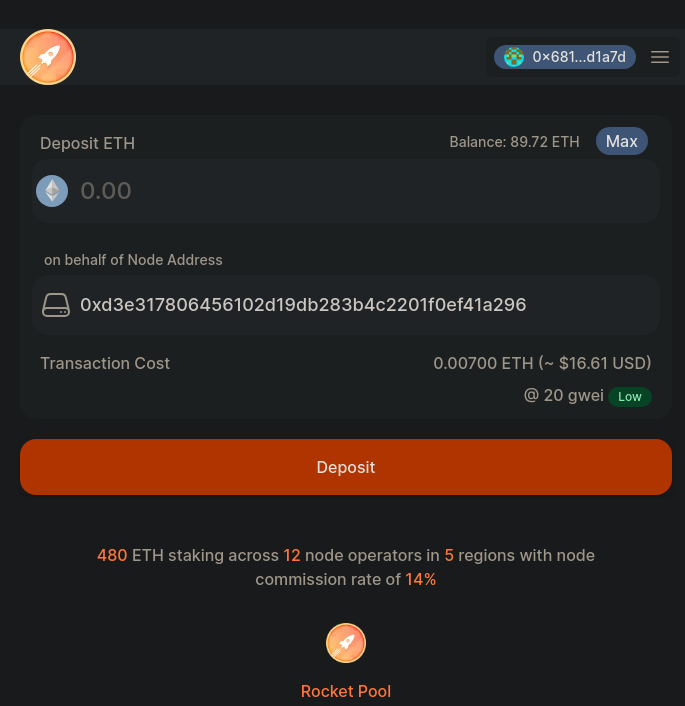Click the Low gas price badge
685x706 pixels.
(x=630, y=397)
